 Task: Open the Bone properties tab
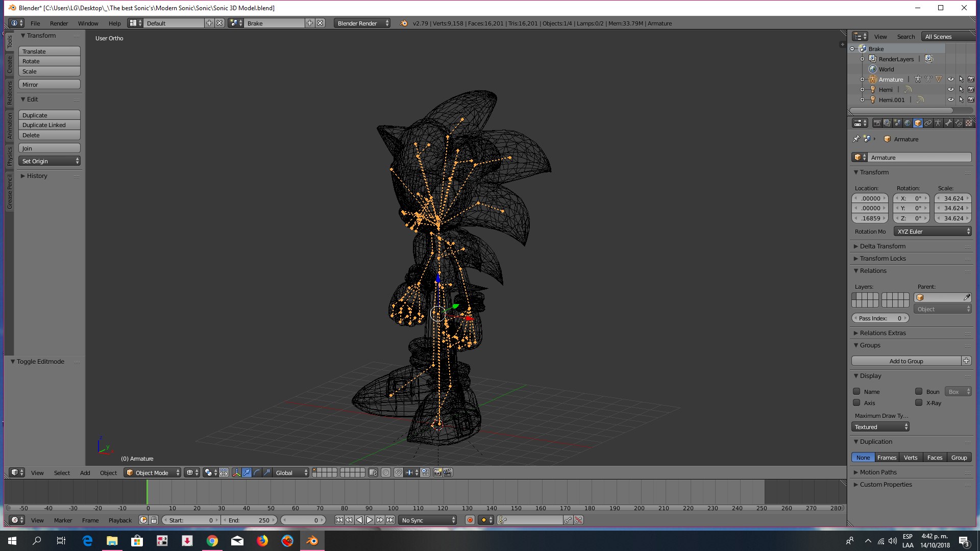(948, 123)
